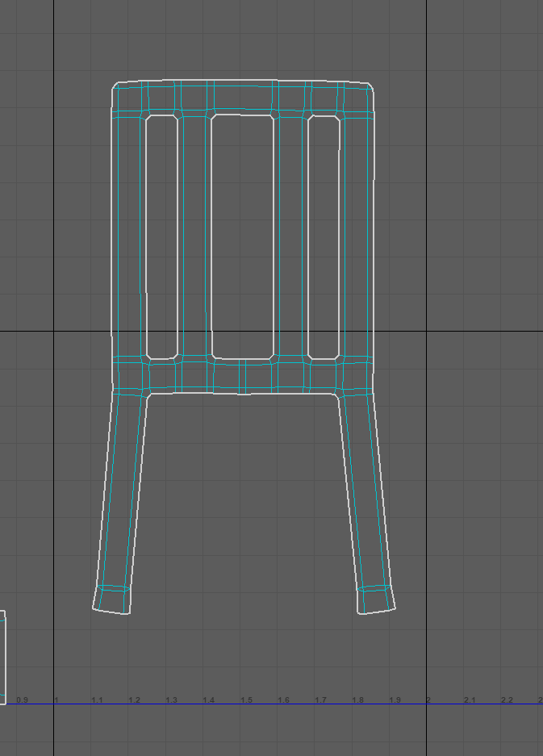
Task: Click the top border edge of the UV shell
Action: [242, 81]
